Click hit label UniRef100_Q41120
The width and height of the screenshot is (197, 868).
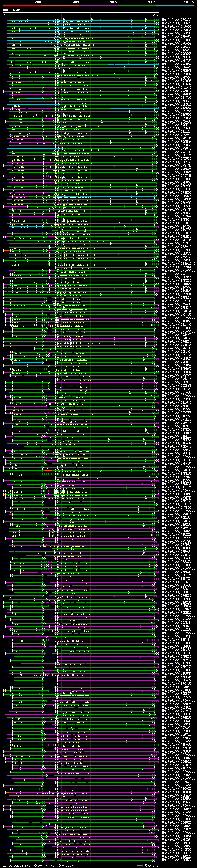point(177,132)
